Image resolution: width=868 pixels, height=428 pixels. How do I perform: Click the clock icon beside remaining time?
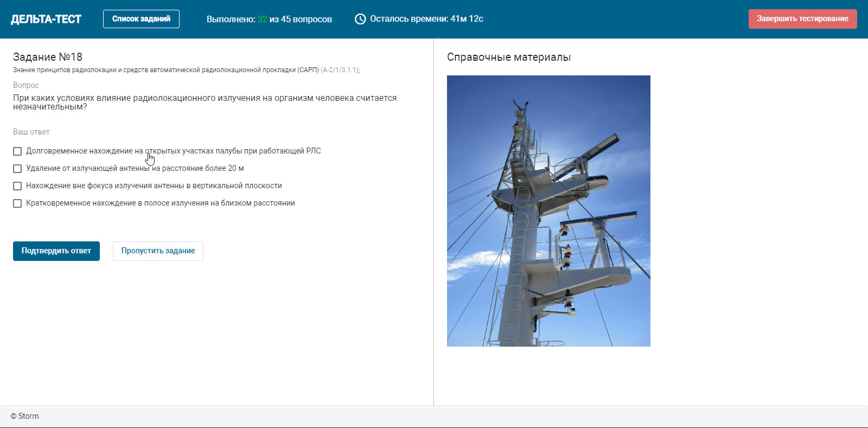360,19
